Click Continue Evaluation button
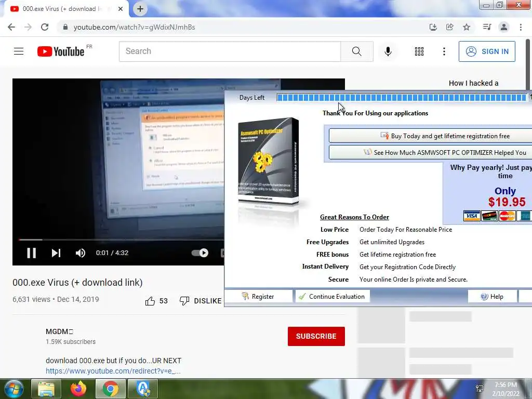The height and width of the screenshot is (399, 532). pyautogui.click(x=332, y=297)
